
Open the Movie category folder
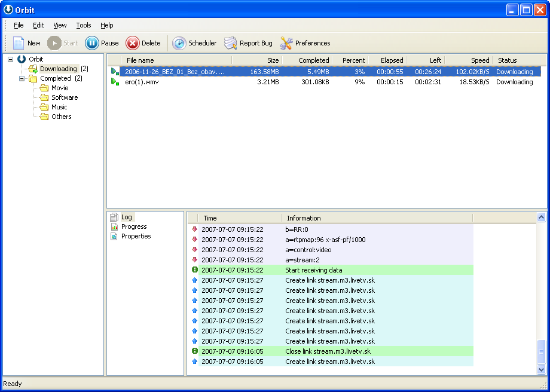coord(60,88)
